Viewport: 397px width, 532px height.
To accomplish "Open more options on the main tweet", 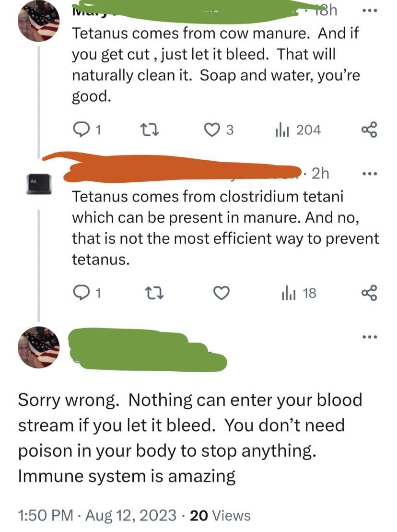I will pos(369,337).
